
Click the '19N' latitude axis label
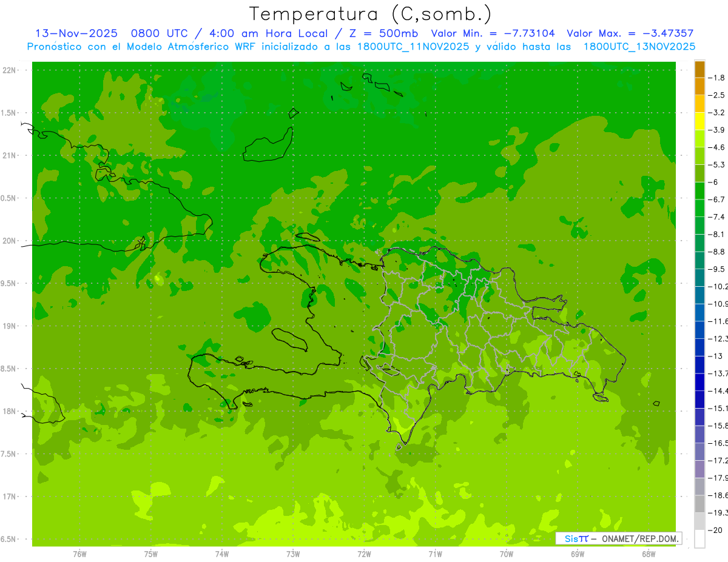(8, 326)
